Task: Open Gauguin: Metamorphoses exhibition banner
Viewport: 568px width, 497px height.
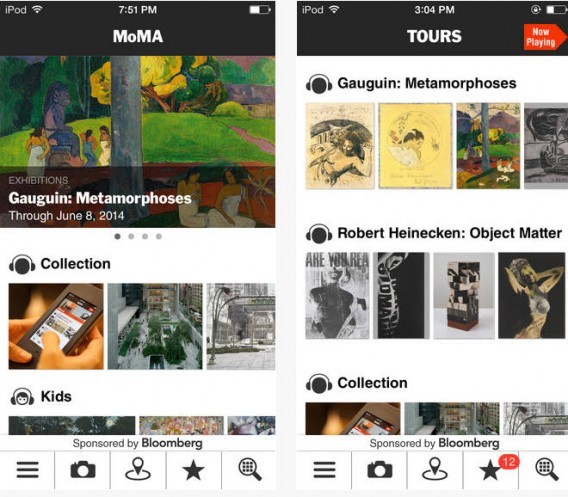Action: (137, 142)
